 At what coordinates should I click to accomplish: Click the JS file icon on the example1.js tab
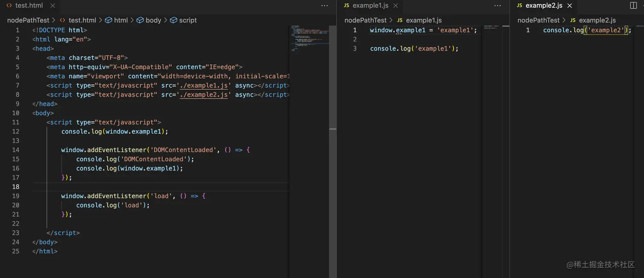coord(346,6)
